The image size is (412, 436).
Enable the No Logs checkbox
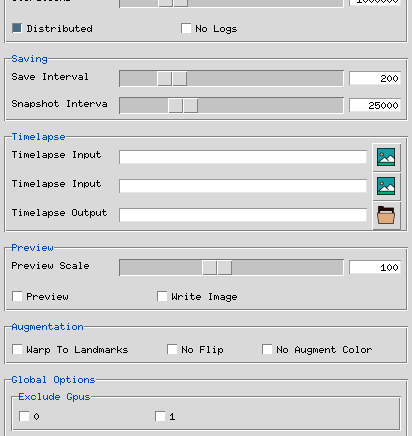[x=186, y=28]
